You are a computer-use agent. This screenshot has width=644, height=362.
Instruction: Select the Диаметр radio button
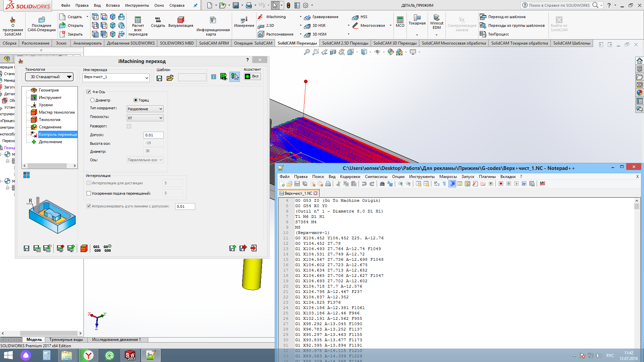coord(92,100)
